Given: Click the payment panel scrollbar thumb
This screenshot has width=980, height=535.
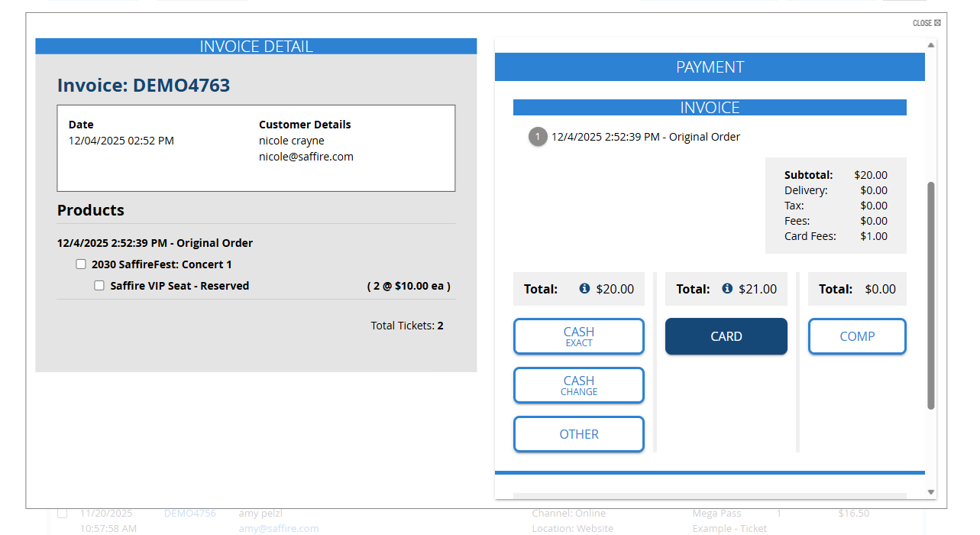Looking at the screenshot, I should tap(931, 295).
